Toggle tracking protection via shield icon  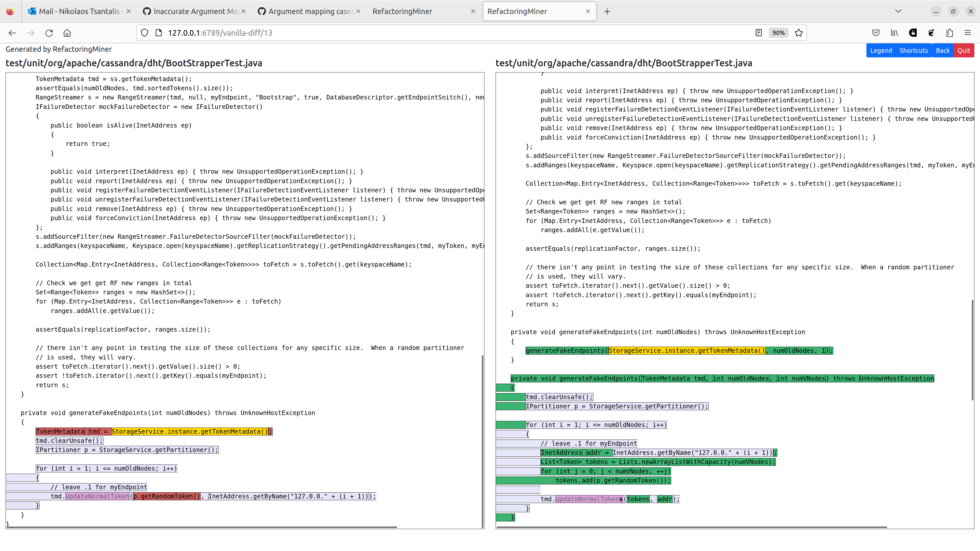point(144,33)
